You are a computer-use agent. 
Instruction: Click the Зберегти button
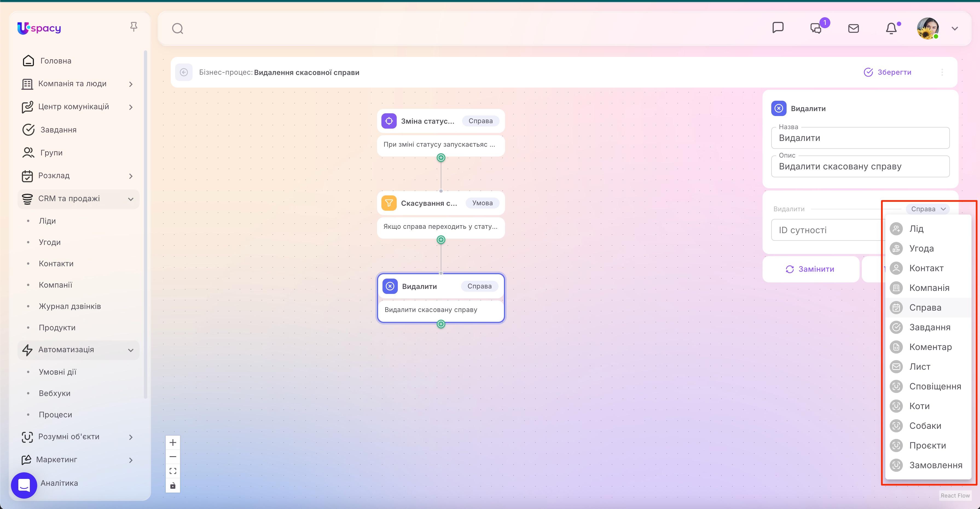(888, 72)
